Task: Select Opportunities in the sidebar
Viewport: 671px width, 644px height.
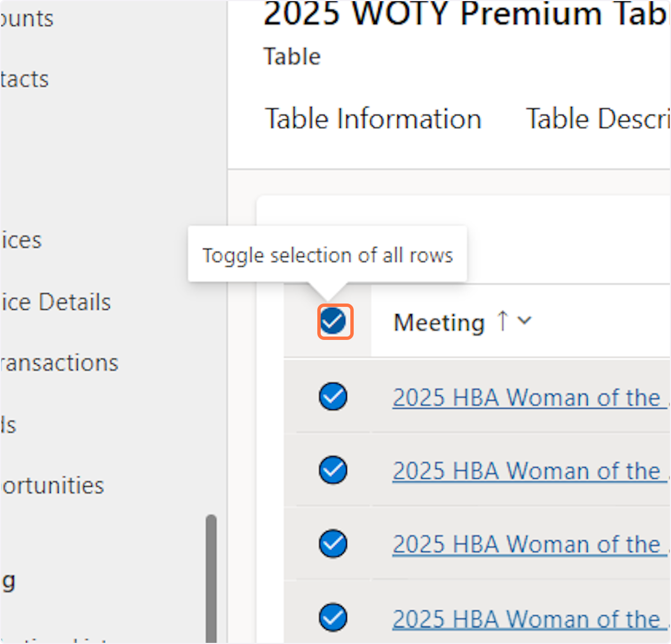Action: click(x=52, y=486)
